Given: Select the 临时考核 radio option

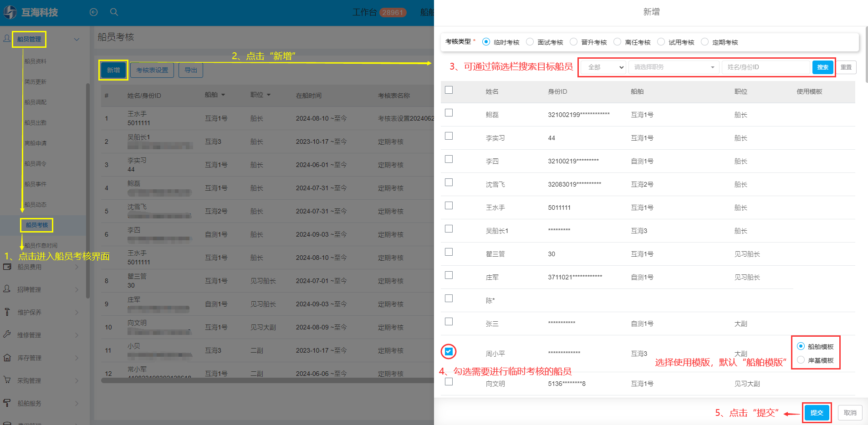Looking at the screenshot, I should pyautogui.click(x=486, y=42).
